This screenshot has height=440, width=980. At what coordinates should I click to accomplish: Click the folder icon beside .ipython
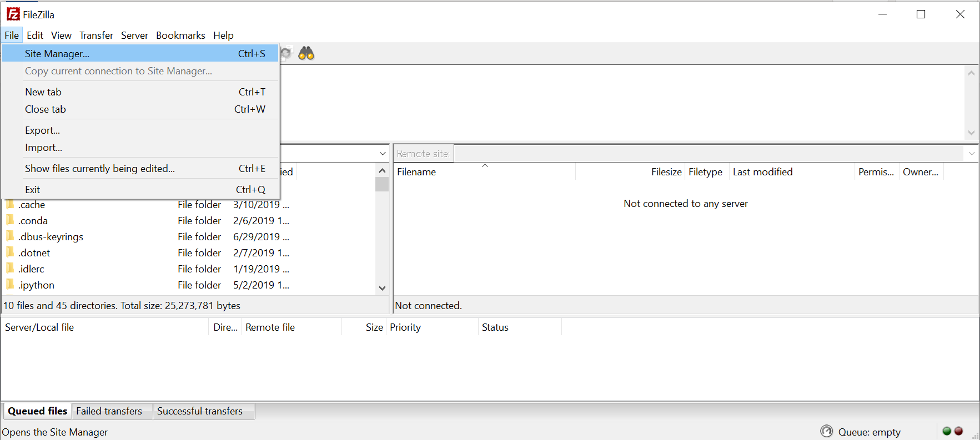10,285
